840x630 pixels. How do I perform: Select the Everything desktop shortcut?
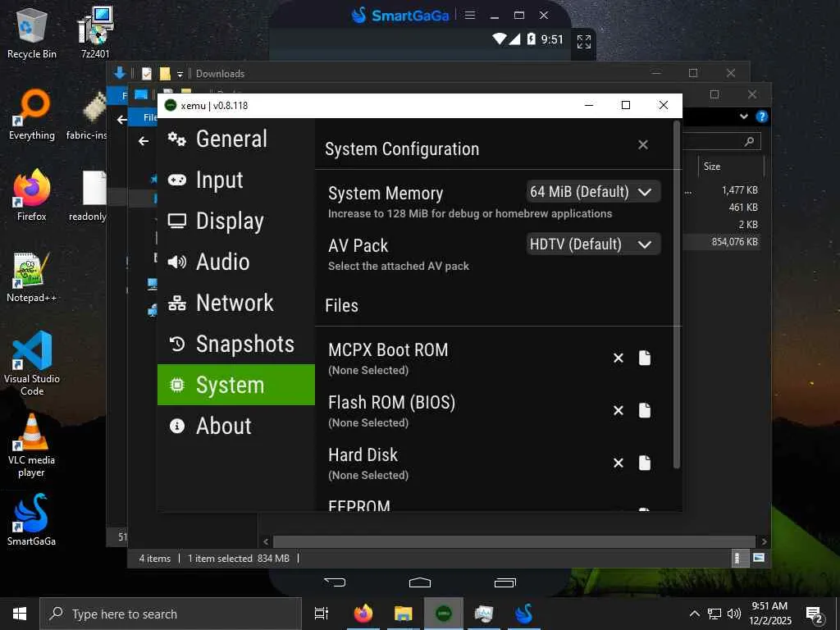click(x=32, y=115)
